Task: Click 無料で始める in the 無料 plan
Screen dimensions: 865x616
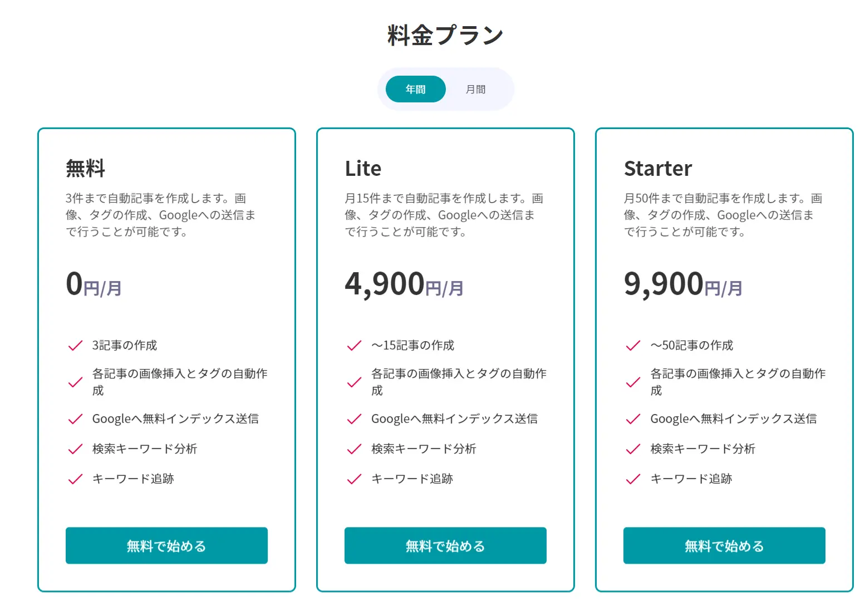Action: point(166,545)
